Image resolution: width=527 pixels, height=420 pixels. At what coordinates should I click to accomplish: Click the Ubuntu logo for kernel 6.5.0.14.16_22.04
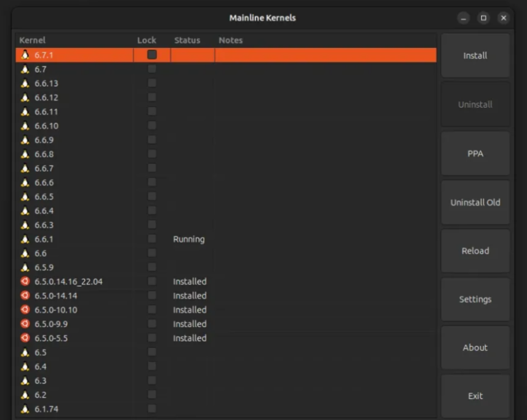tap(25, 281)
